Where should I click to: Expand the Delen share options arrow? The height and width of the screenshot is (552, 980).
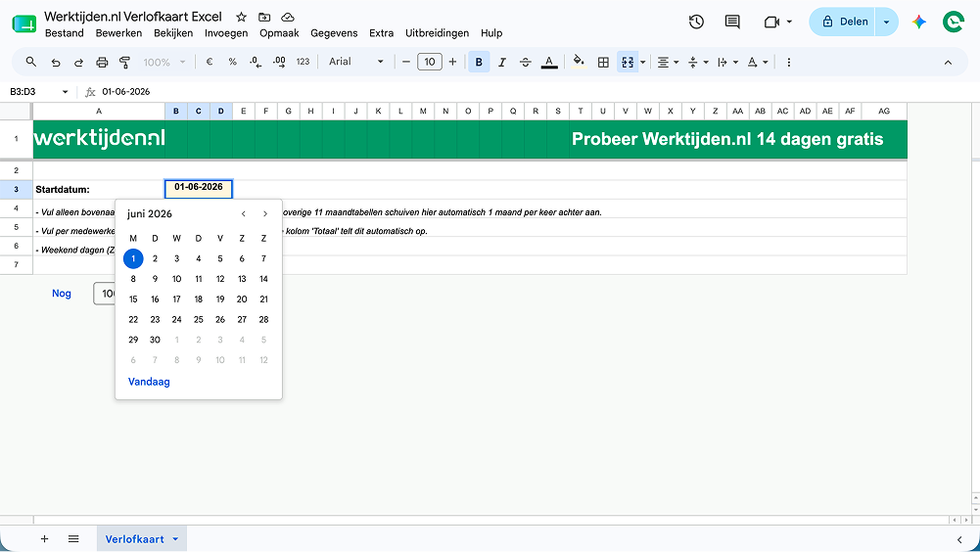(886, 22)
